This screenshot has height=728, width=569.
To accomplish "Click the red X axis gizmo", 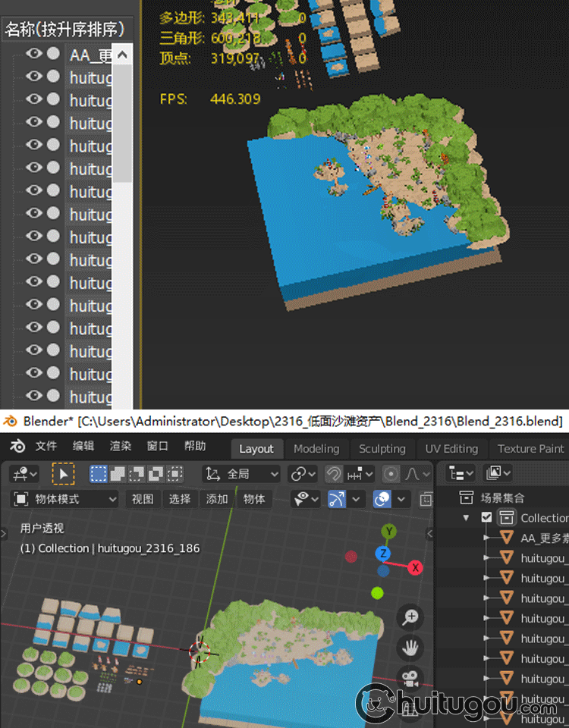I will pos(415,567).
